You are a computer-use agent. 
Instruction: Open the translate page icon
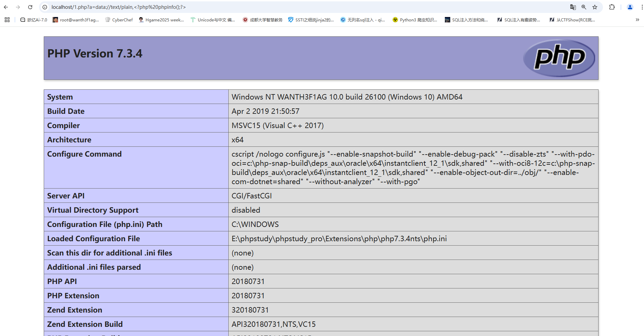pyautogui.click(x=573, y=7)
